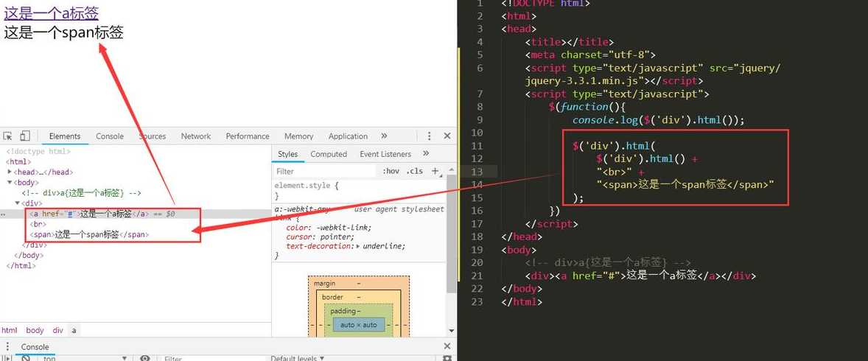Close the console drawer
Screen dimensions: 868x361
pos(447,346)
